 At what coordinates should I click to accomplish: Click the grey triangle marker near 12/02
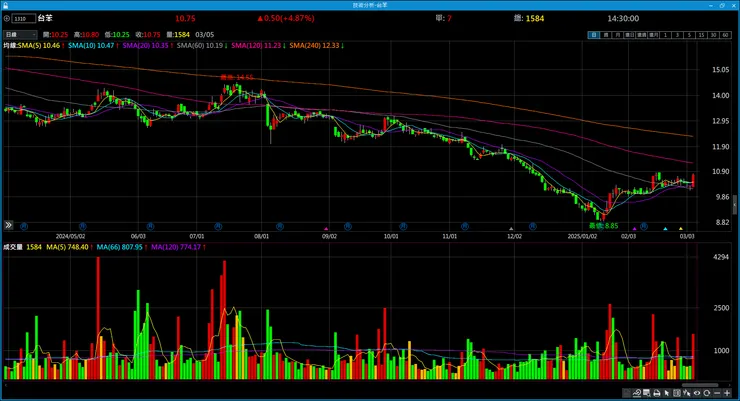coord(511,229)
